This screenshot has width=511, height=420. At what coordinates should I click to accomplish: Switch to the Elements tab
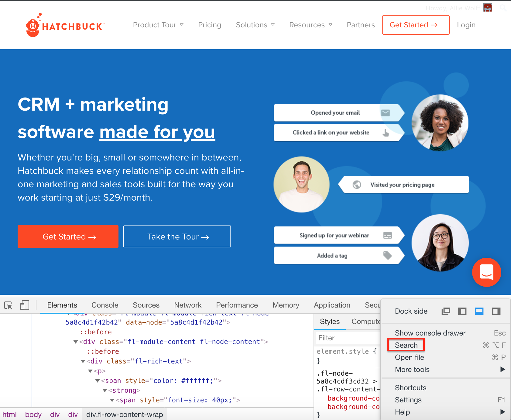point(62,305)
